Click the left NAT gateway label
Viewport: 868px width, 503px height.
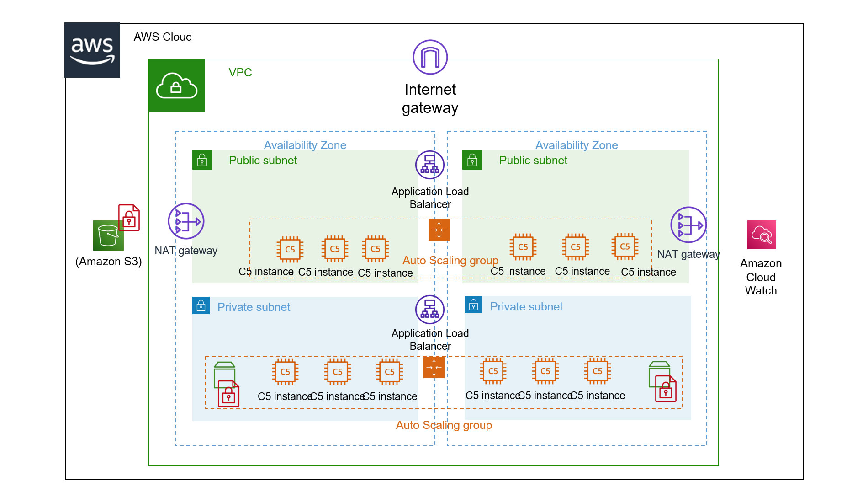(186, 250)
